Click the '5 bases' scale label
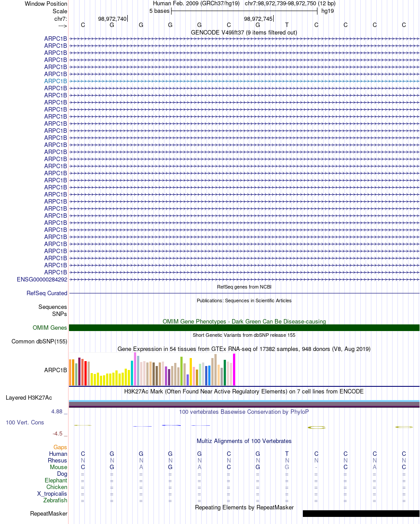The height and width of the screenshot is (524, 420). click(159, 11)
